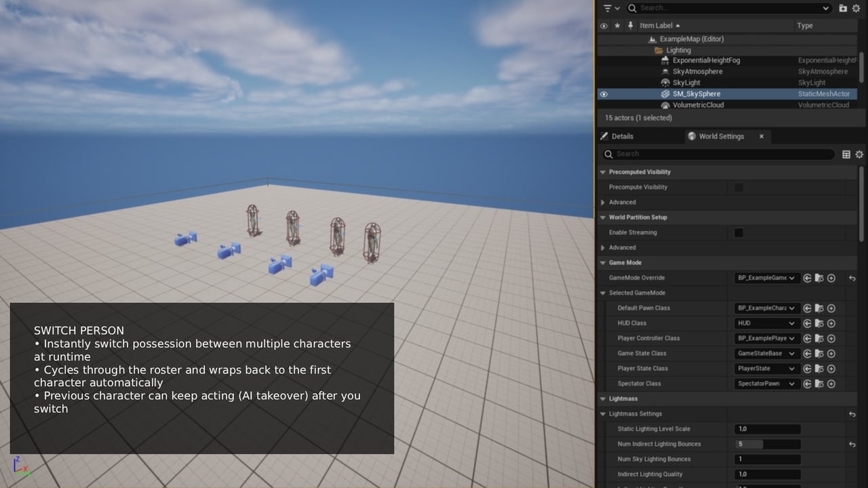
Task: Collapse the Precomputed Visibility section
Action: coord(603,172)
